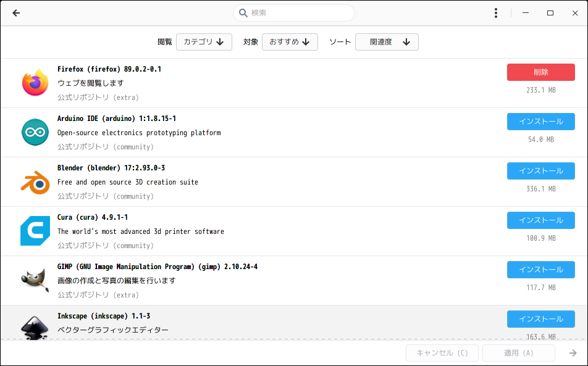The height and width of the screenshot is (366, 588).
Task: Click 'Free and open source 3D creation suite'
Action: tap(127, 183)
